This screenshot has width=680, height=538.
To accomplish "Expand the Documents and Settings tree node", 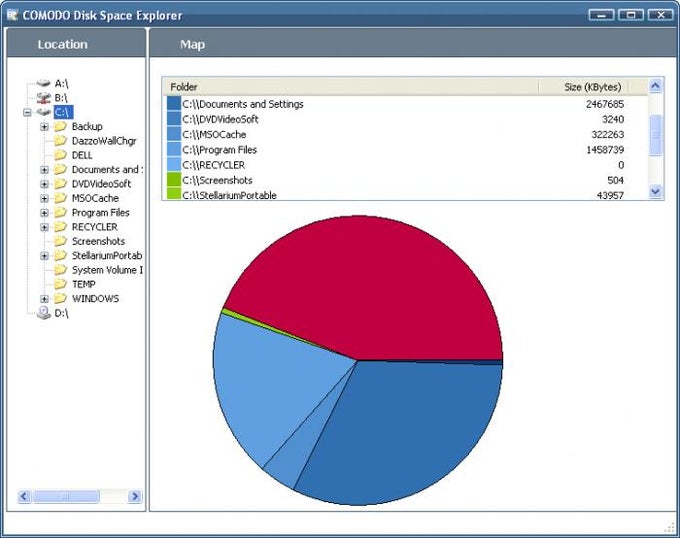I will point(44,170).
